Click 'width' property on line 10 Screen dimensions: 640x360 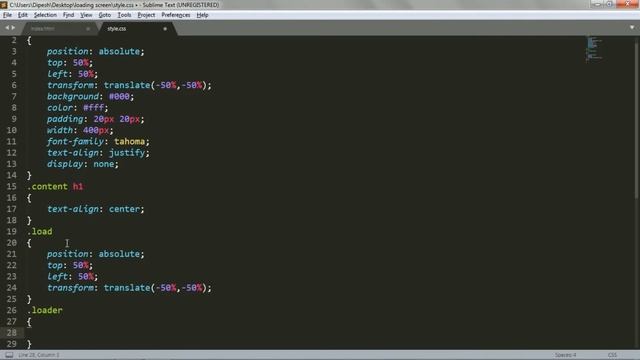60,130
